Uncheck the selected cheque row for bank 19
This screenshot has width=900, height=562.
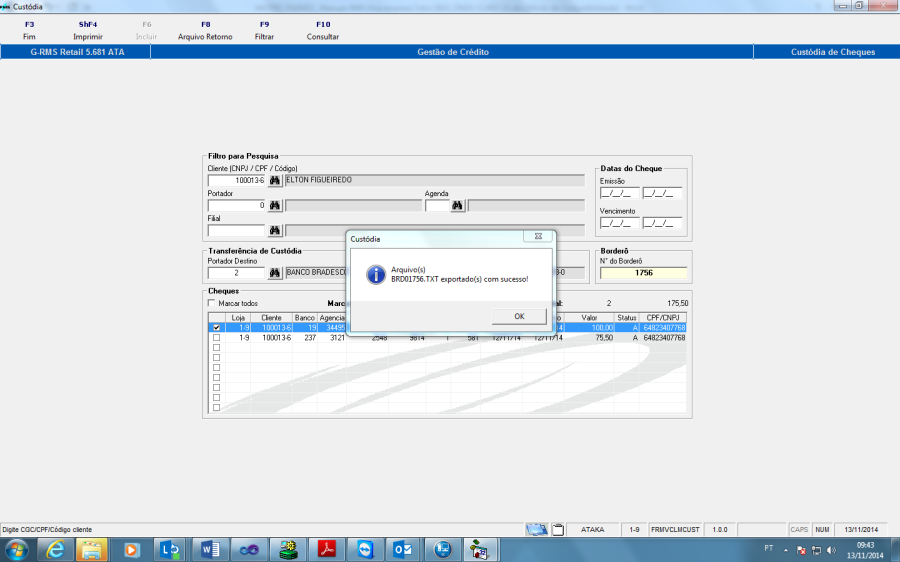pyautogui.click(x=216, y=328)
